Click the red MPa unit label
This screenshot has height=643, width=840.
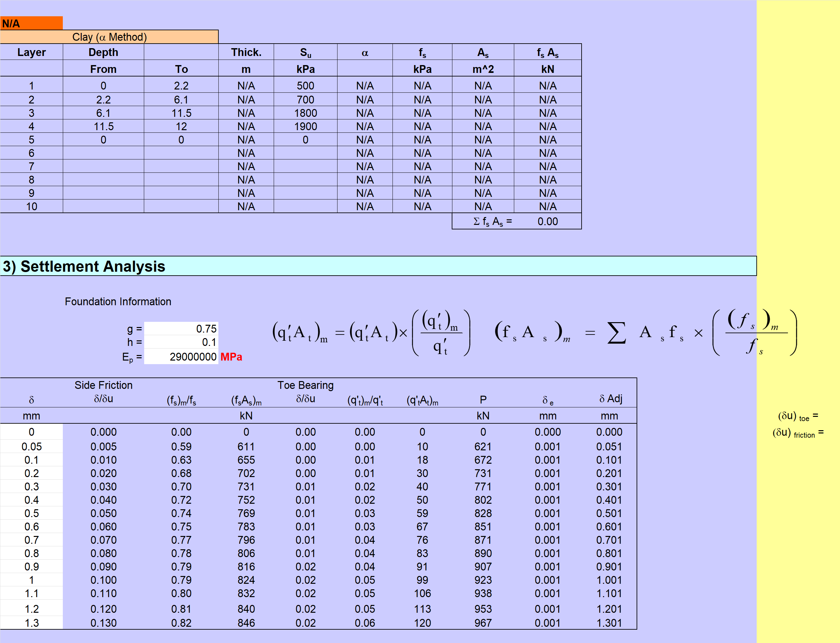point(231,357)
